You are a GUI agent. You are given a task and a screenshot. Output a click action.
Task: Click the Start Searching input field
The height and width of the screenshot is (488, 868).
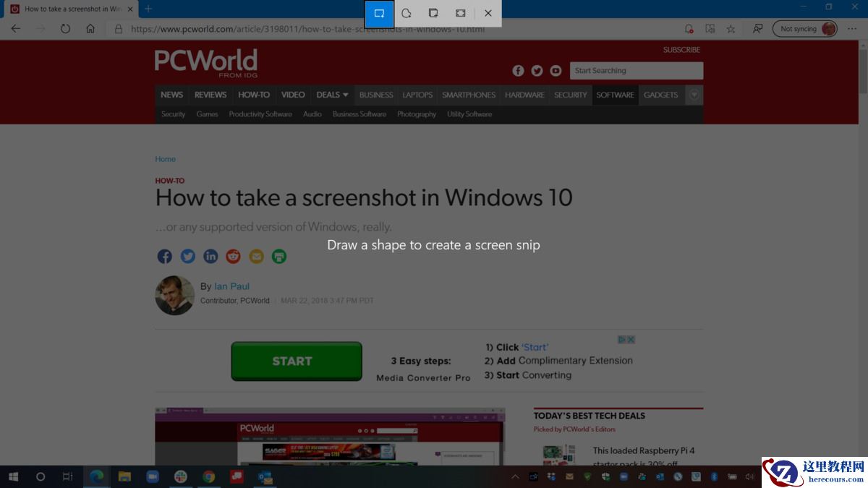637,70
